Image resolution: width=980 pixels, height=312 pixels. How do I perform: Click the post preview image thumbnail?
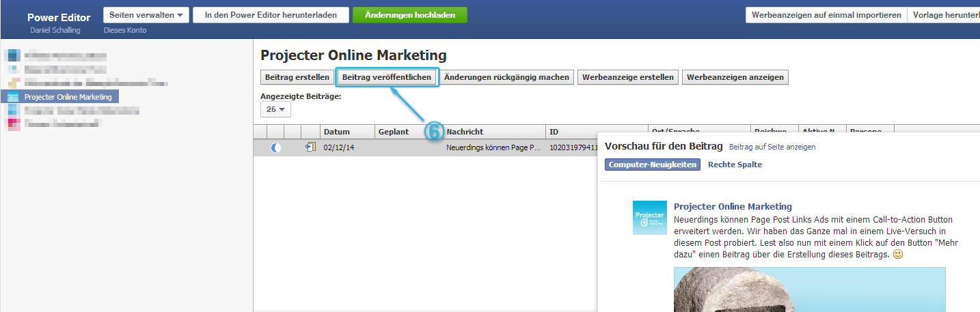[809, 289]
